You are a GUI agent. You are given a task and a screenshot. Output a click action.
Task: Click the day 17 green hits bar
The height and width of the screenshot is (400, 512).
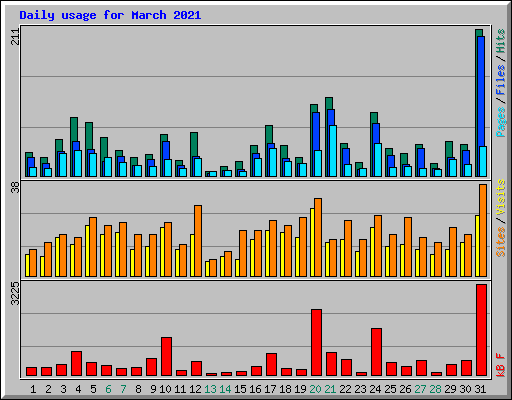click(269, 135)
